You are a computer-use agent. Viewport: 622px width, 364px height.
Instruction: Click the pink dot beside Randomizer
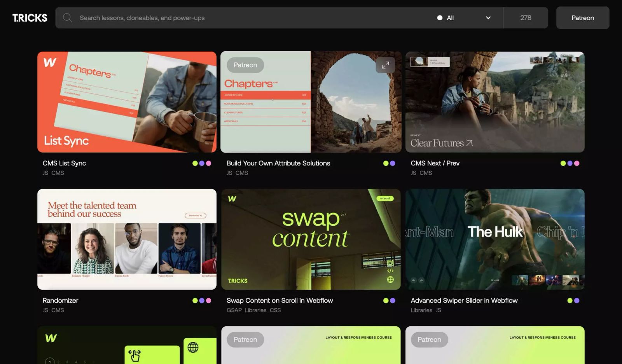[209, 301]
